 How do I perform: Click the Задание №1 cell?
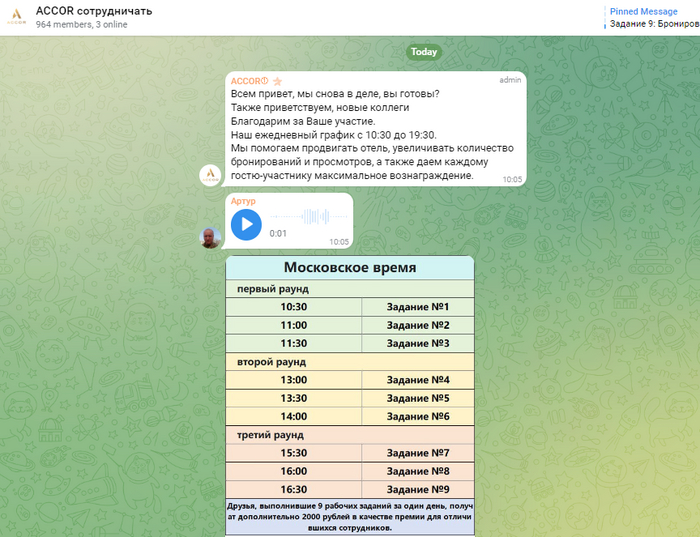418,307
